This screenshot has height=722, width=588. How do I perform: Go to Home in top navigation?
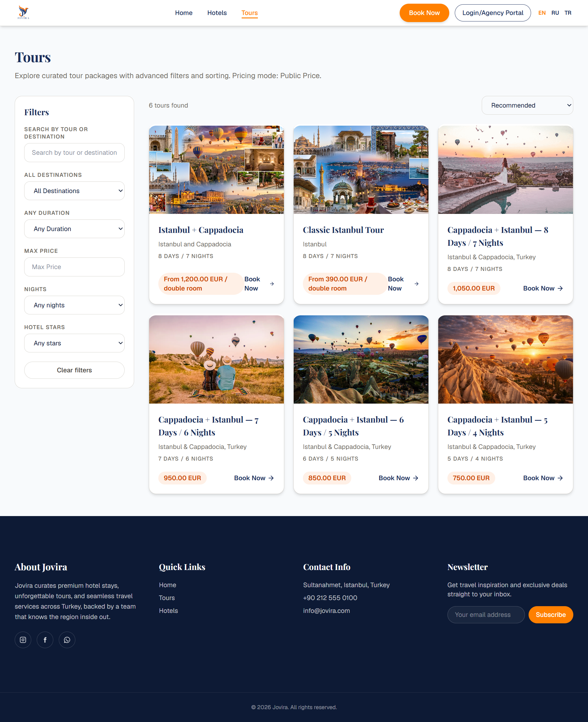coord(183,13)
